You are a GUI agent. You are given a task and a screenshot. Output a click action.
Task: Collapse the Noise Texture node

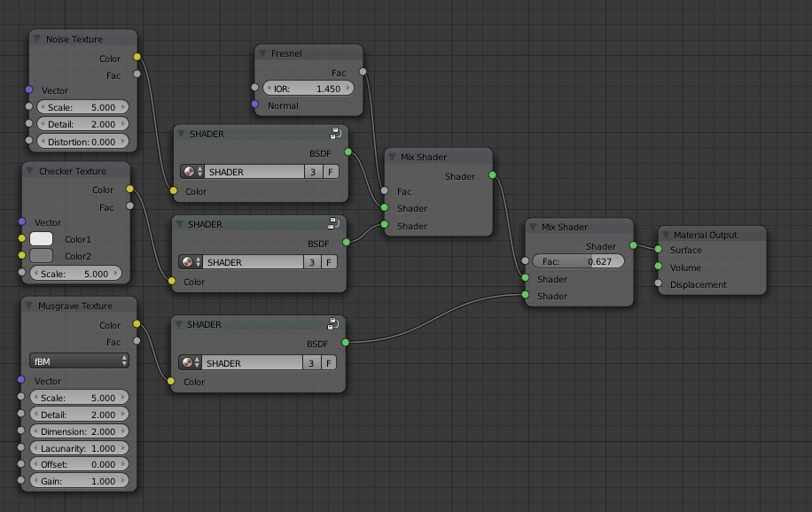click(x=36, y=39)
